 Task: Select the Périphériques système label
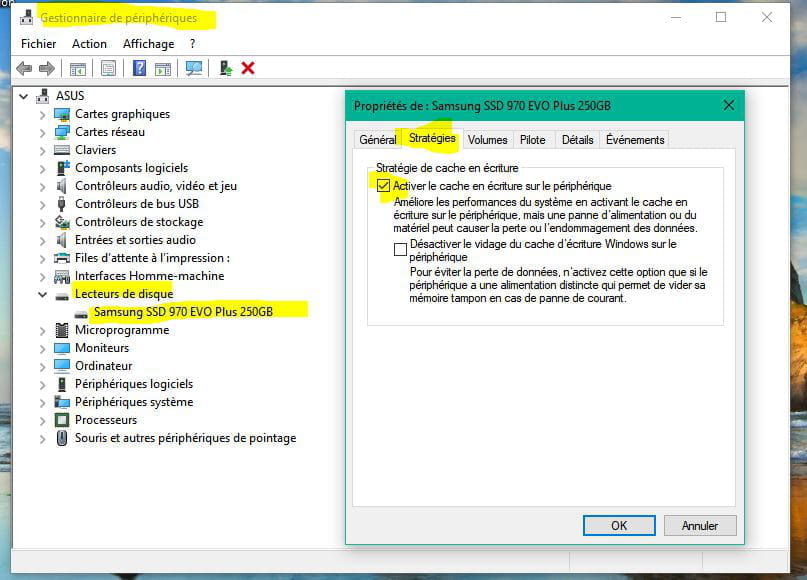(x=134, y=402)
